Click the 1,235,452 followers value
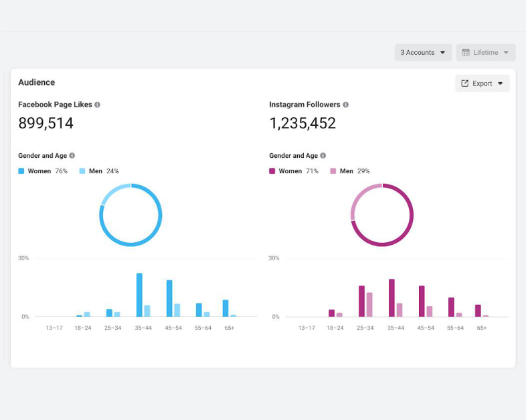 302,123
